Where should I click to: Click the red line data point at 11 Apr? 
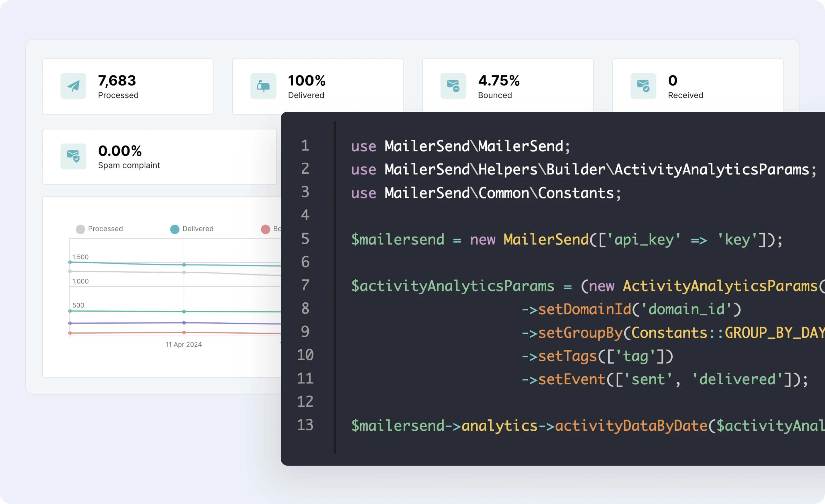184,332
